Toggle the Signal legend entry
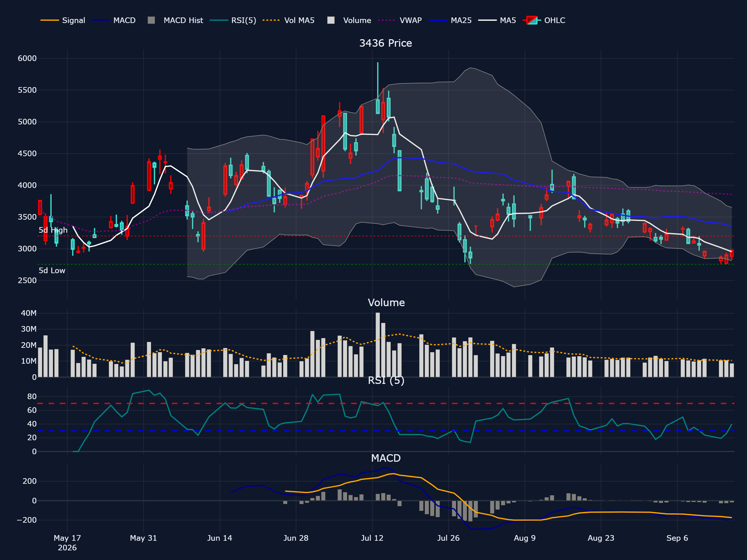Image resolution: width=747 pixels, height=560 pixels. click(63, 20)
